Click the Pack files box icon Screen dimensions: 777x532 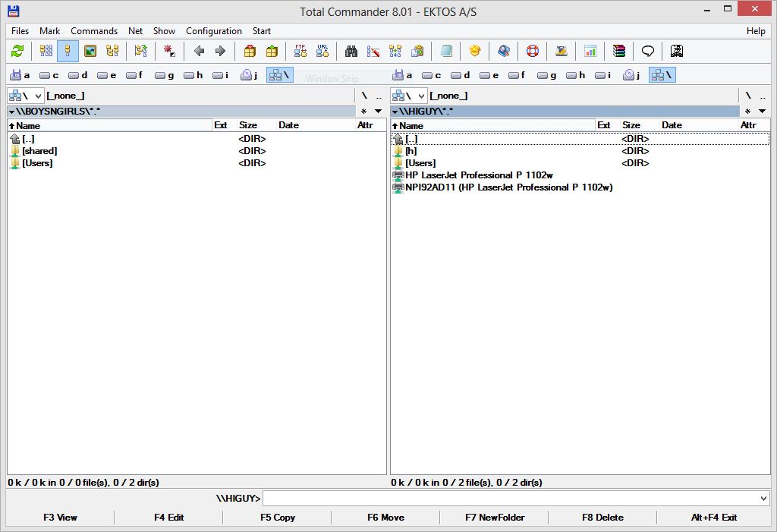[250, 51]
